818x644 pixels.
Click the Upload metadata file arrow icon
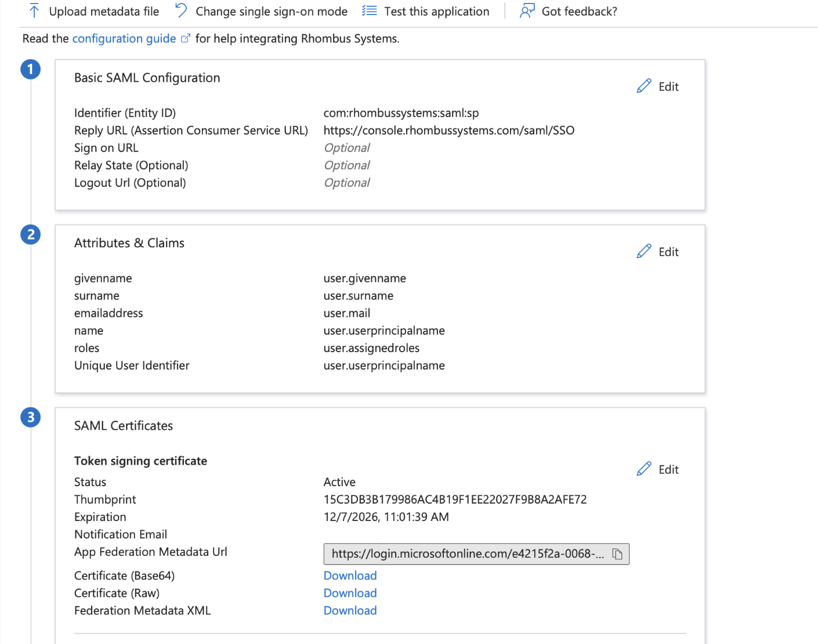(34, 11)
